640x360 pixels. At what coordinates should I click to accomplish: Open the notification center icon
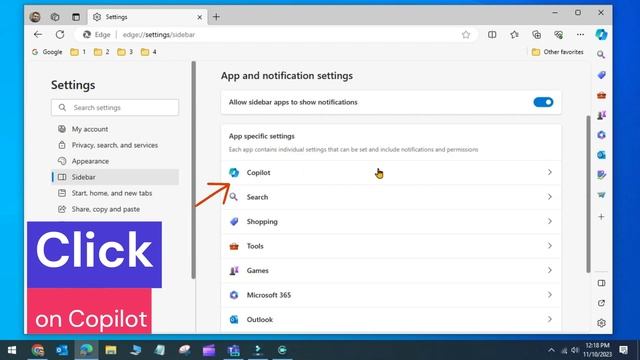[623, 350]
